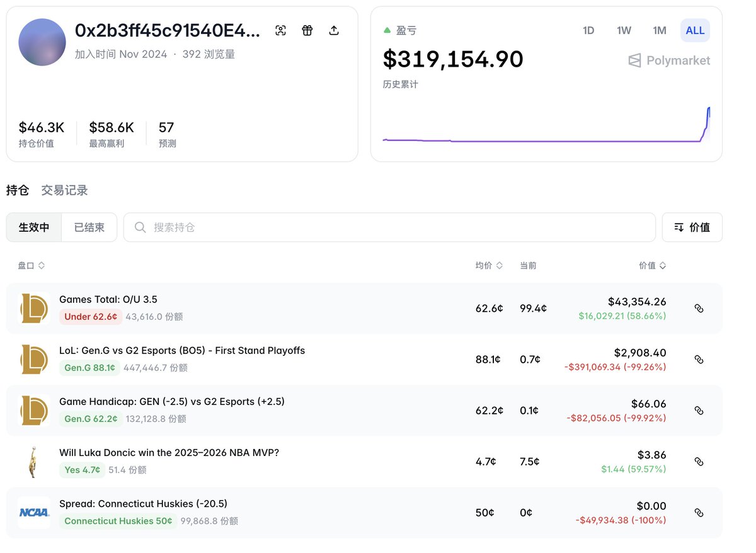Open Games Total: O/U 3.5 market
The width and height of the screenshot is (756, 553).
108,300
